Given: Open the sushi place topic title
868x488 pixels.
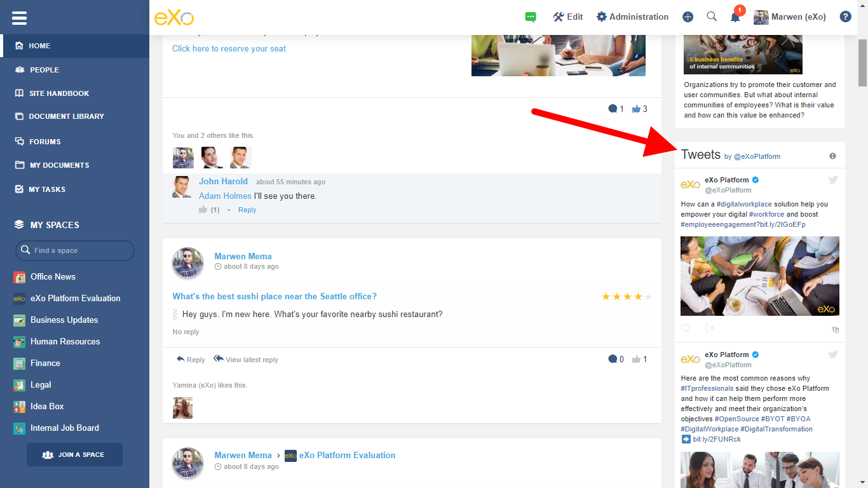Looking at the screenshot, I should [275, 297].
